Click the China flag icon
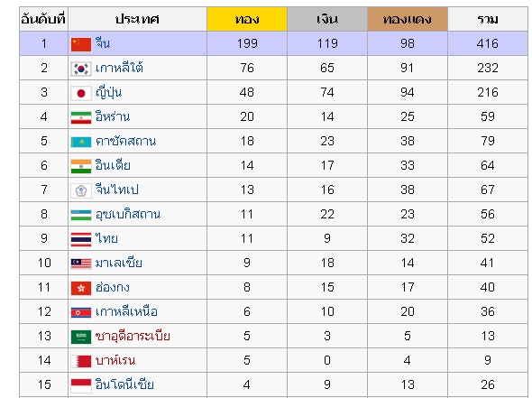 click(x=81, y=44)
